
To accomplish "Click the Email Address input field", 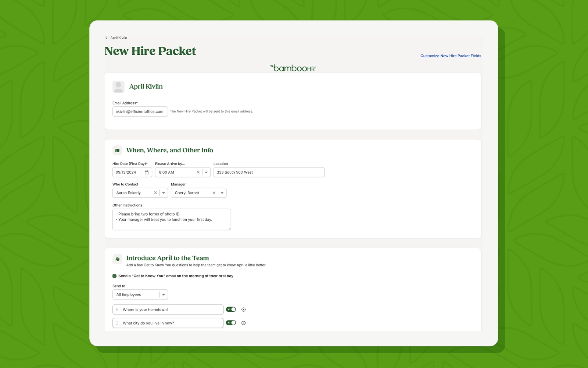I will tap(140, 112).
